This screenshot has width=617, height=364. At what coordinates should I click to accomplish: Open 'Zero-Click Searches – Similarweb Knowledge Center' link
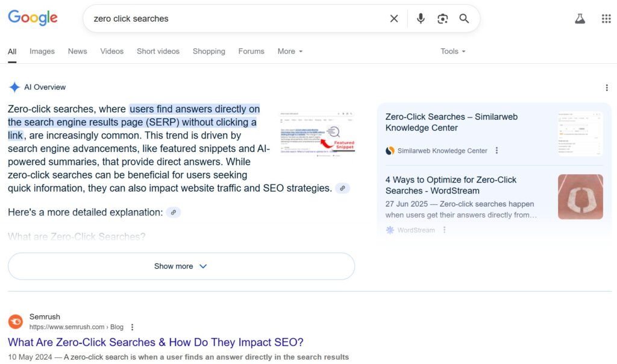tap(451, 122)
